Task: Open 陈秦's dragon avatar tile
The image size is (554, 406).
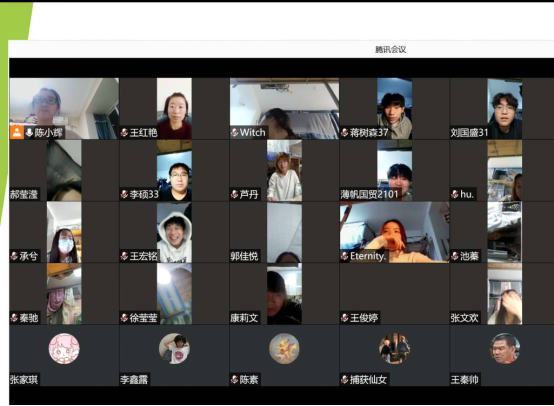Action: [284, 349]
